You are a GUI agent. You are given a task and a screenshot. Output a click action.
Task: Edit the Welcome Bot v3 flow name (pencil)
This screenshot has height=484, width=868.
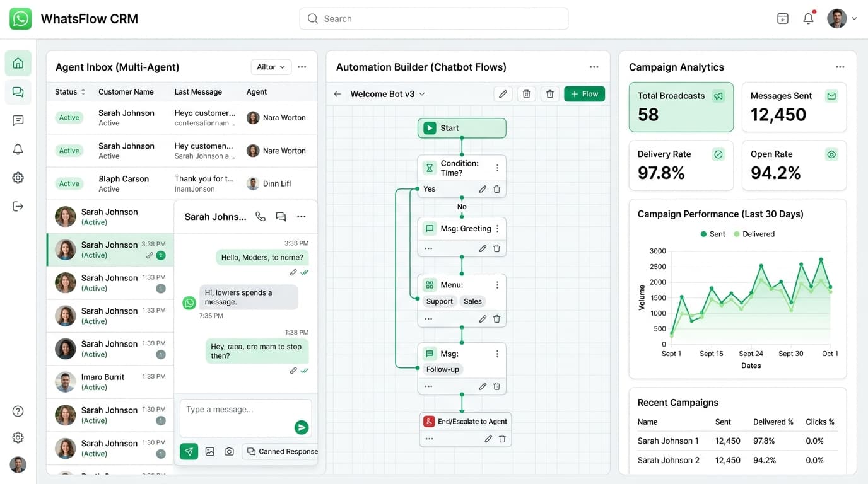pos(503,94)
